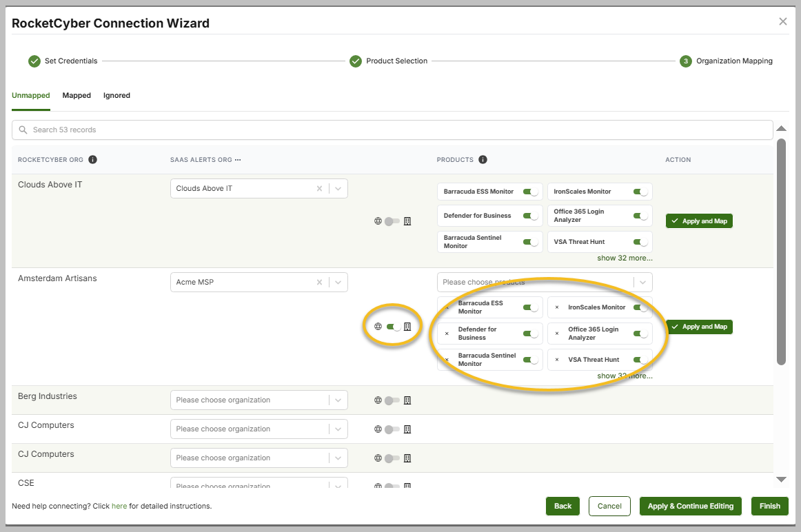This screenshot has height=532, width=801.
Task: Toggle global/org switch in first CJ Computers row
Action: point(392,429)
